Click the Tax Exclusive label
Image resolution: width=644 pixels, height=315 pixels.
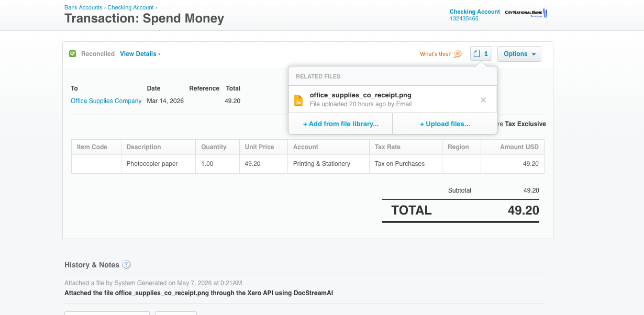tap(525, 124)
